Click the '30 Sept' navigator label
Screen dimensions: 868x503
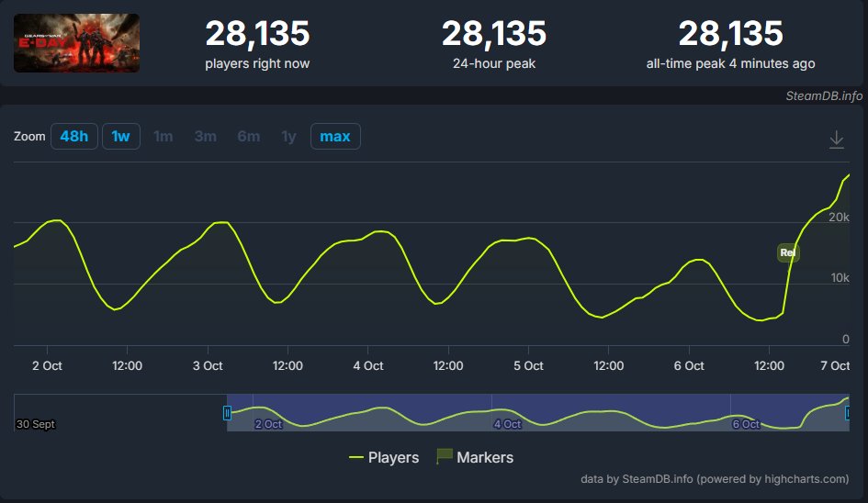pyautogui.click(x=36, y=424)
